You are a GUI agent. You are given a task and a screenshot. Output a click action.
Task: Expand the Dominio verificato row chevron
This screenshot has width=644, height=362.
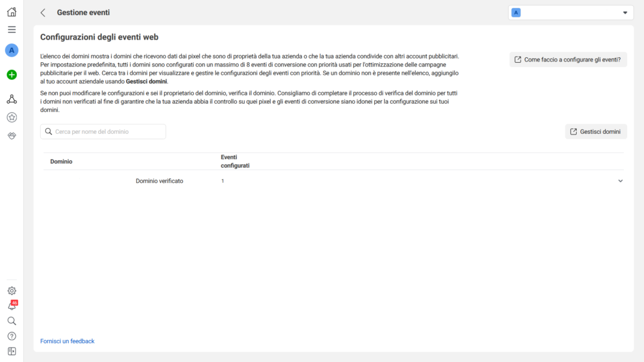tap(620, 181)
